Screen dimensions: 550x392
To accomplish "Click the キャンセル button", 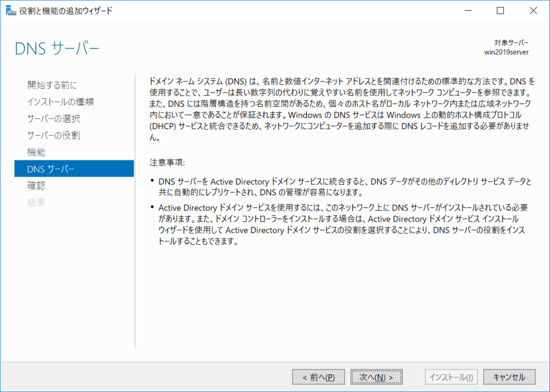I will click(x=509, y=377).
